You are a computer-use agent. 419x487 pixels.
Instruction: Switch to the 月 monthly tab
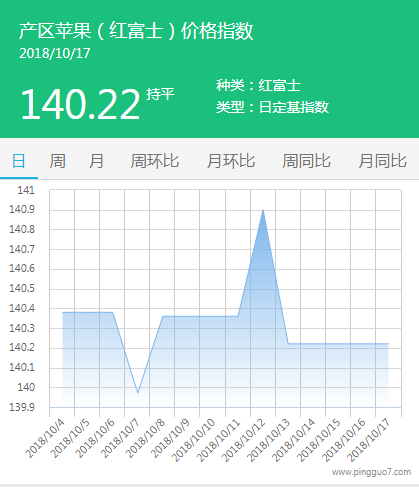point(96,161)
